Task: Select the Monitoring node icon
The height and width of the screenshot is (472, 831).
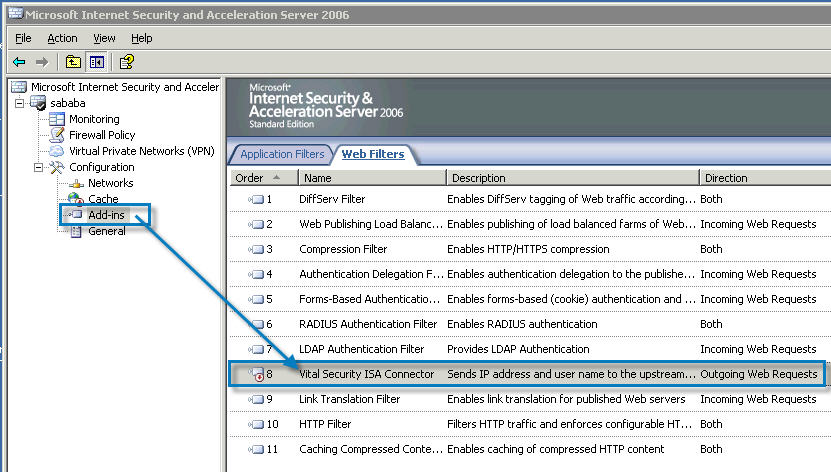Action: [x=57, y=119]
